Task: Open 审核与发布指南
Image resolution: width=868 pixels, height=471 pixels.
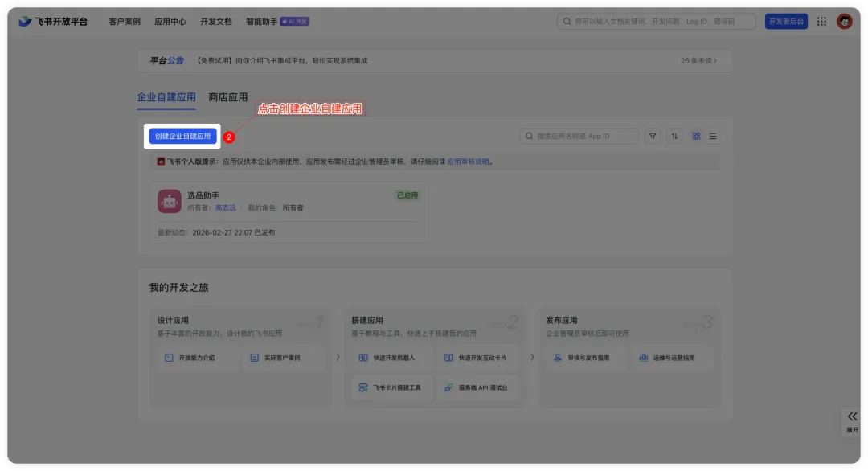Action: pos(588,358)
